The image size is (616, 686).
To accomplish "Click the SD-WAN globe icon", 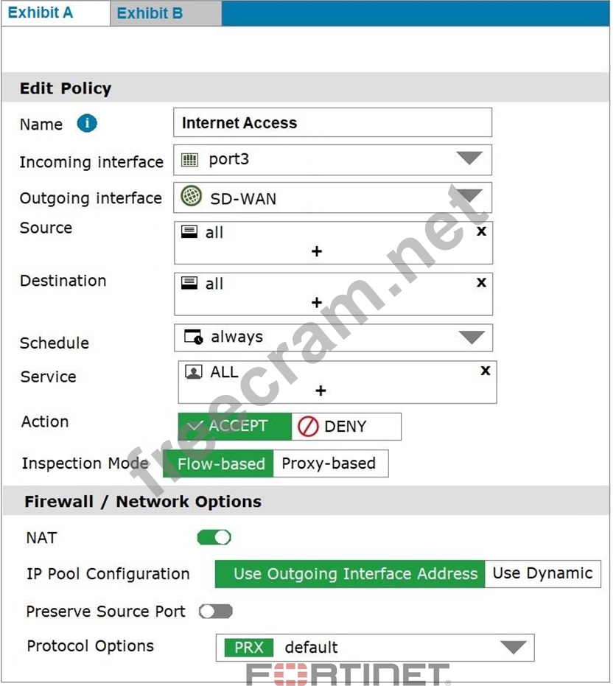I will pos(191,195).
